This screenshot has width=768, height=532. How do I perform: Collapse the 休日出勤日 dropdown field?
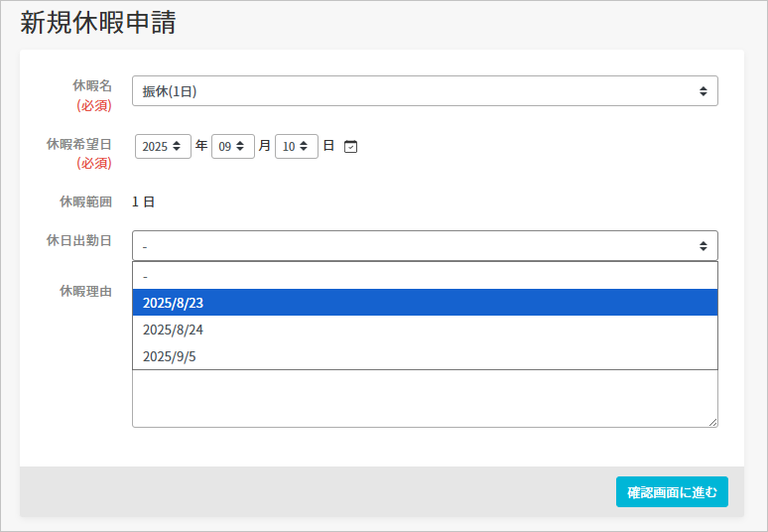point(425,246)
